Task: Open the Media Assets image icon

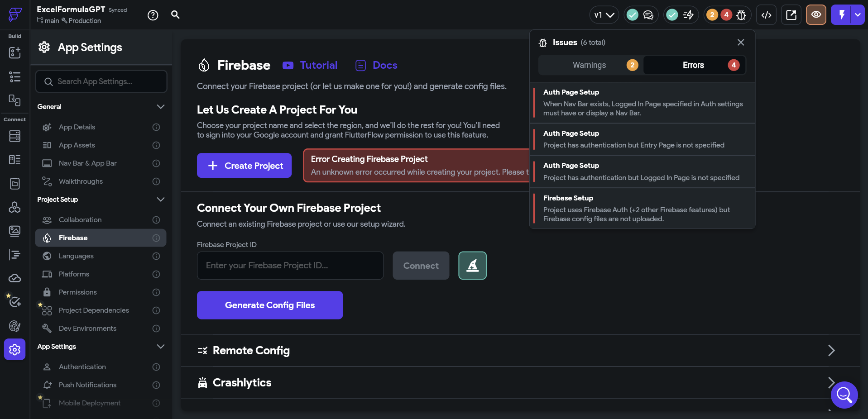Action: [x=14, y=231]
